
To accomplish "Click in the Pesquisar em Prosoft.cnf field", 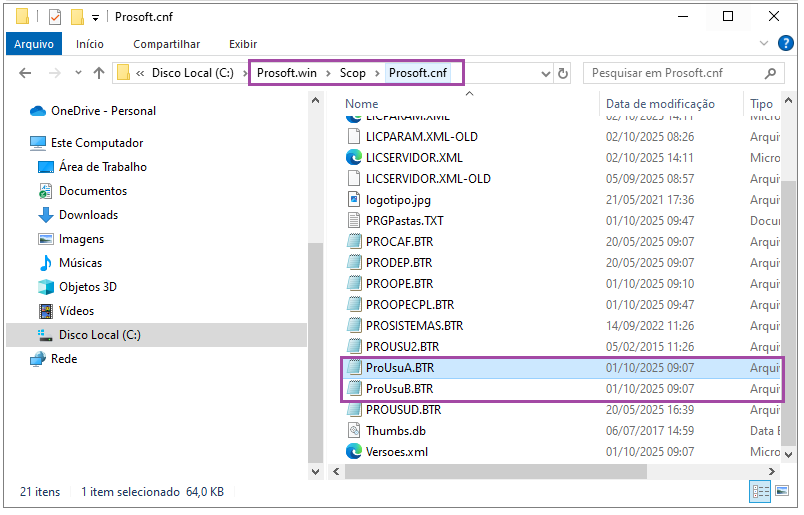I will tap(670, 73).
